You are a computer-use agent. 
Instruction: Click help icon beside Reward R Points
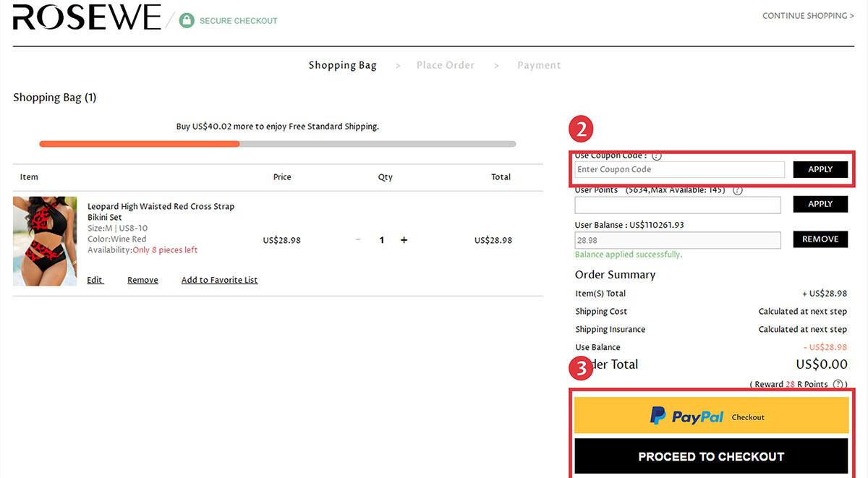click(x=838, y=384)
